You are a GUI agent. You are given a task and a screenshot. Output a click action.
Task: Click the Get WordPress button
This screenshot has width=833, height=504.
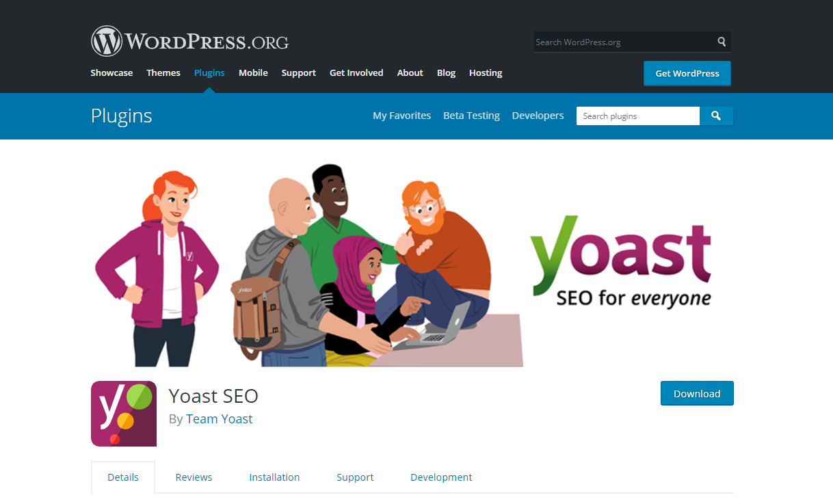coord(687,73)
